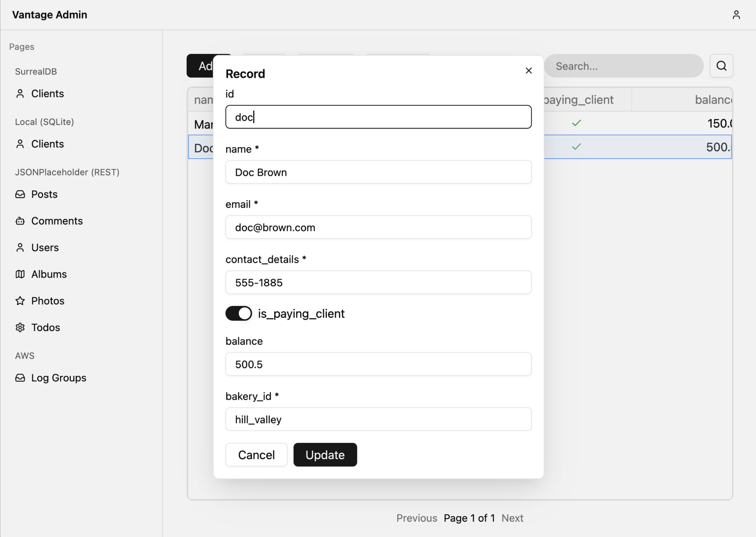Click the Posts inbox icon
756x537 pixels.
click(x=20, y=194)
